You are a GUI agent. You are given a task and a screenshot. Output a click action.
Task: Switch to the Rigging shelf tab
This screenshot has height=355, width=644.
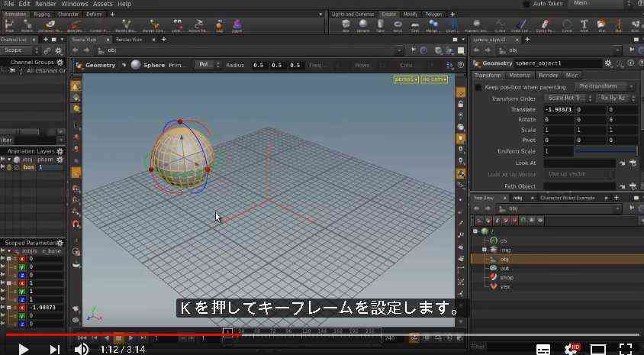pos(41,15)
